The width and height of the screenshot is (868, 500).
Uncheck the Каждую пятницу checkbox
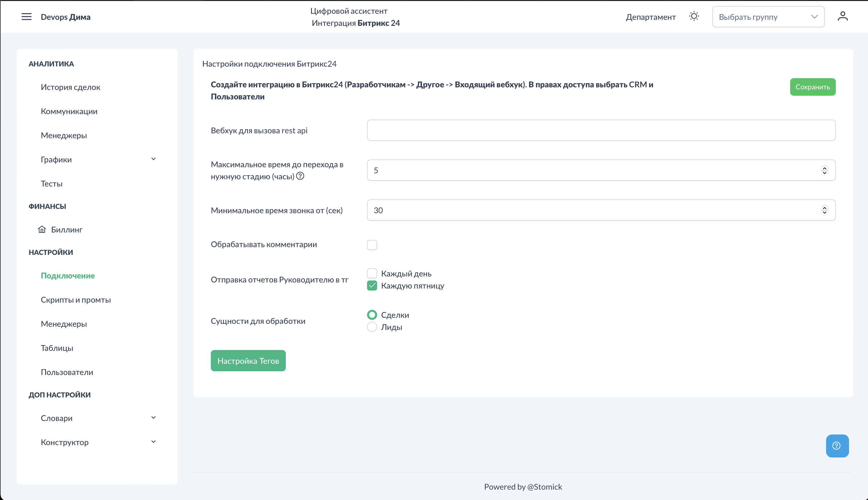point(372,286)
